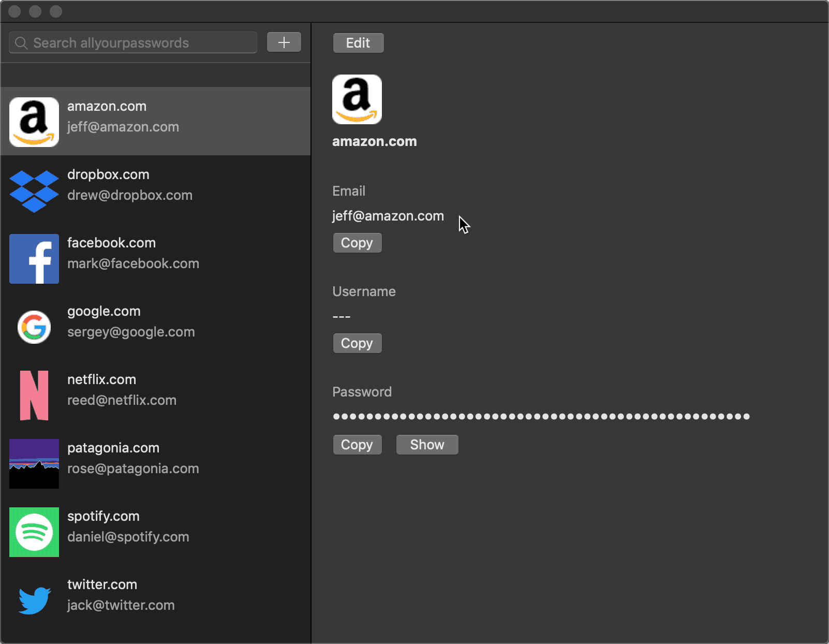The width and height of the screenshot is (829, 644).
Task: Click the search magnifier icon
Action: [x=21, y=43]
